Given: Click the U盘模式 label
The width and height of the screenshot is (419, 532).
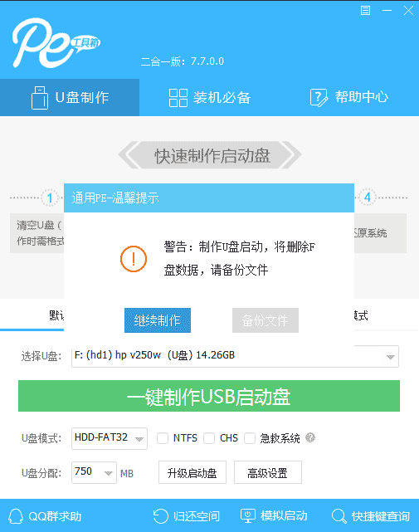Looking at the screenshot, I should (41, 438).
